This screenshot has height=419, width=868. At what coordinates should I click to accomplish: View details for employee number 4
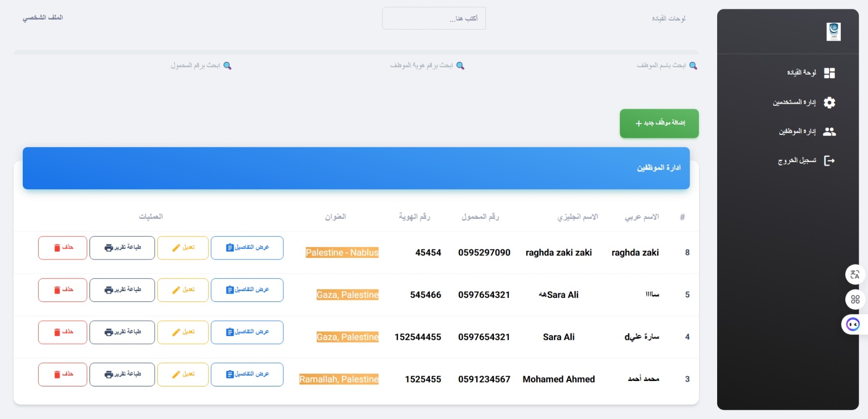tap(247, 333)
